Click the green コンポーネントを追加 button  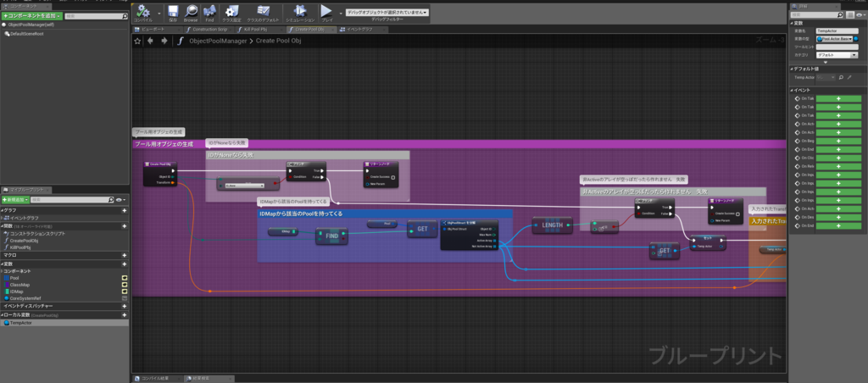31,16
